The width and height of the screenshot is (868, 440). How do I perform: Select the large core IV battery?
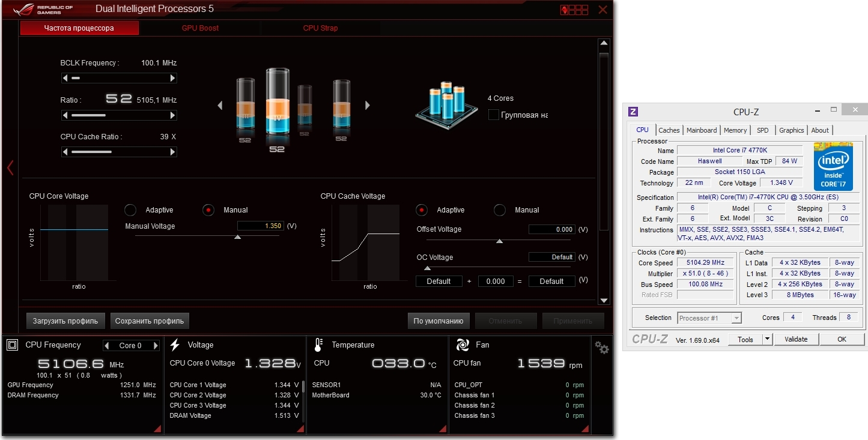[278, 102]
